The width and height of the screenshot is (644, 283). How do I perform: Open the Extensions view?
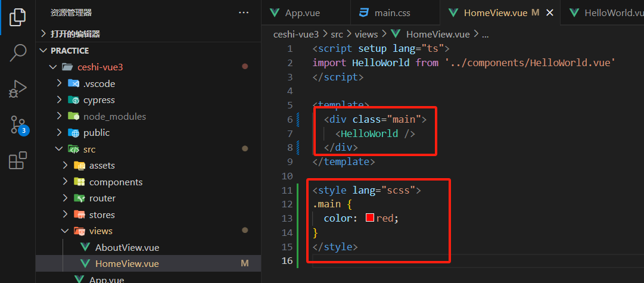click(x=18, y=161)
